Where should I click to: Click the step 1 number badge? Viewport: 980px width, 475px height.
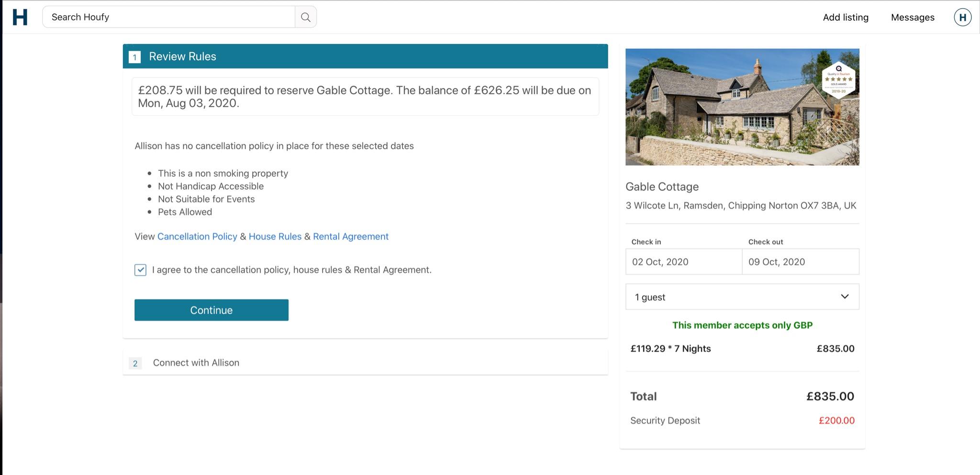pos(134,57)
